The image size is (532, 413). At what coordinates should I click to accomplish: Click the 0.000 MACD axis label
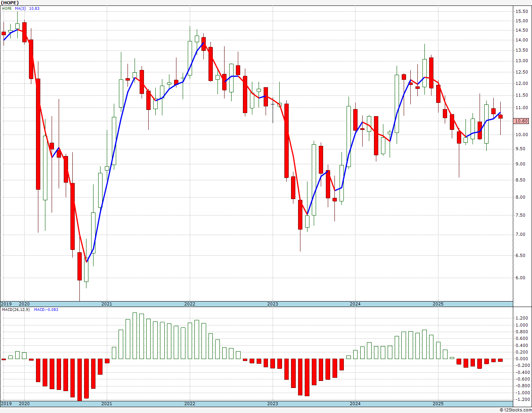coord(522,359)
